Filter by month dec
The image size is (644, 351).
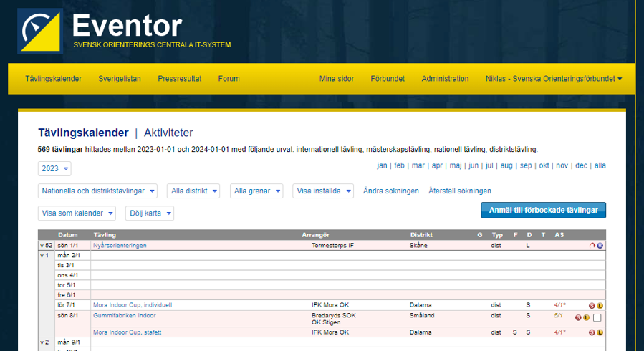[581, 165]
